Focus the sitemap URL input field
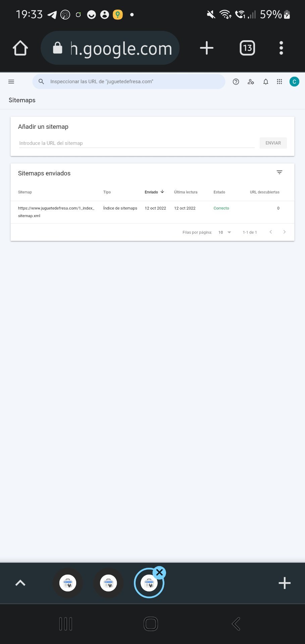The width and height of the screenshot is (305, 644). tap(137, 143)
